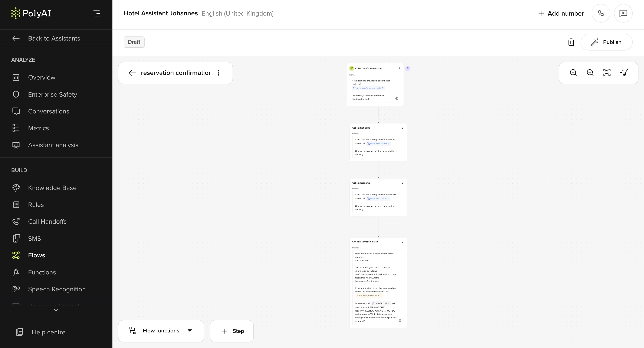This screenshot has width=644, height=348.
Task: Click the fit-to-view canvas icon
Action: point(607,72)
